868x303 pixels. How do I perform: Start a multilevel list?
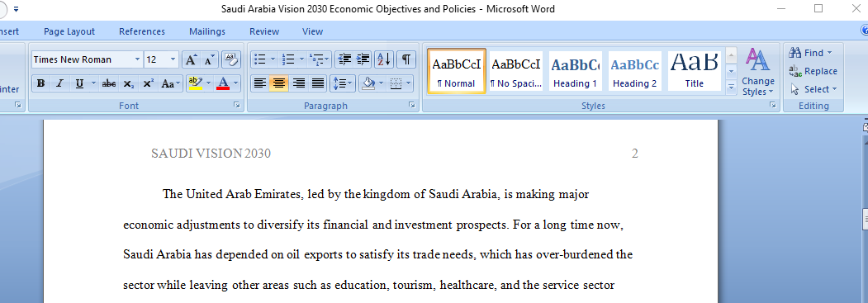[320, 59]
